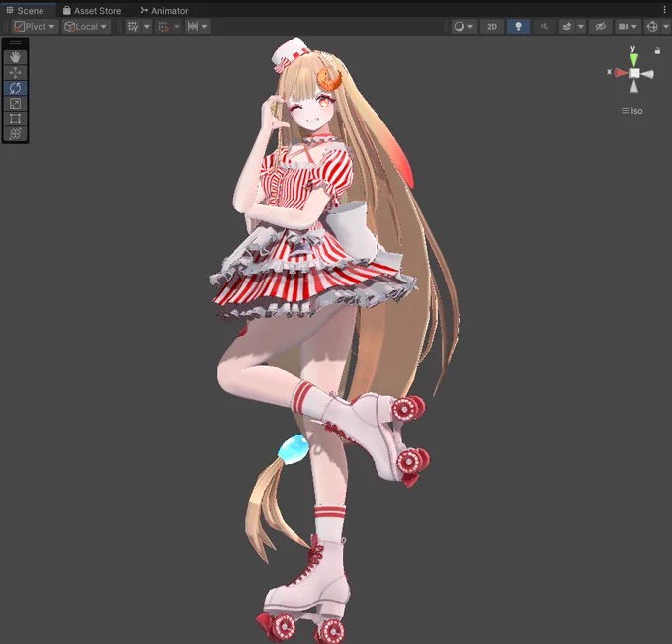Expand the increment snapping dropdown arrow

(x=204, y=27)
